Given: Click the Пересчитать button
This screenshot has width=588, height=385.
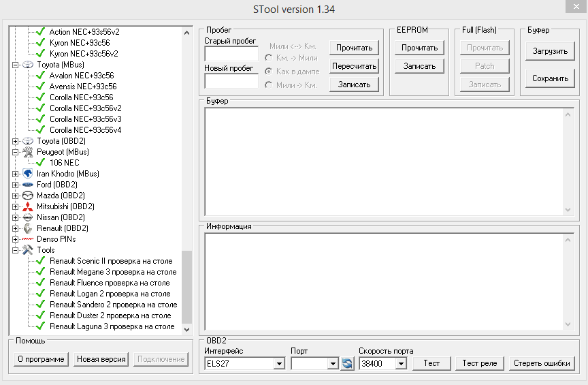Looking at the screenshot, I should click(354, 66).
